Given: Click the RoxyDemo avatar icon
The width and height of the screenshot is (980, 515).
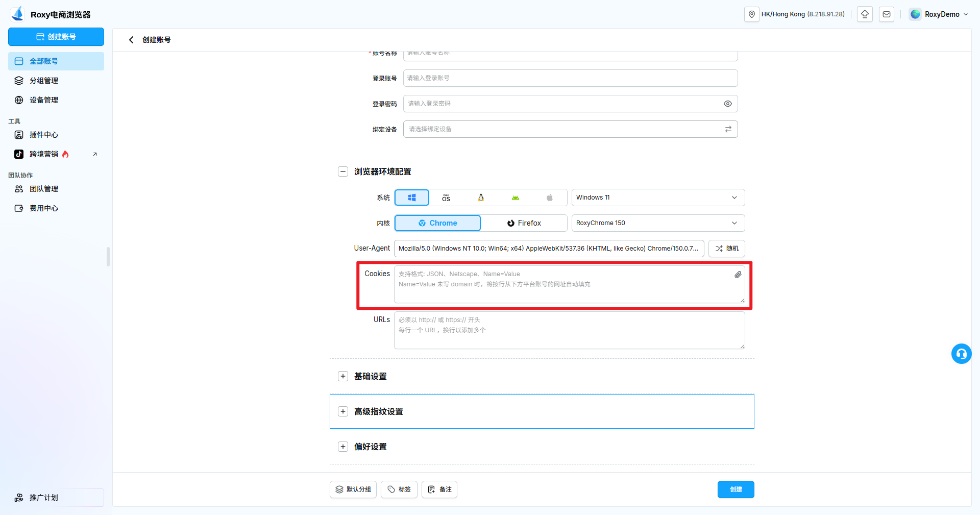Looking at the screenshot, I should (x=916, y=14).
